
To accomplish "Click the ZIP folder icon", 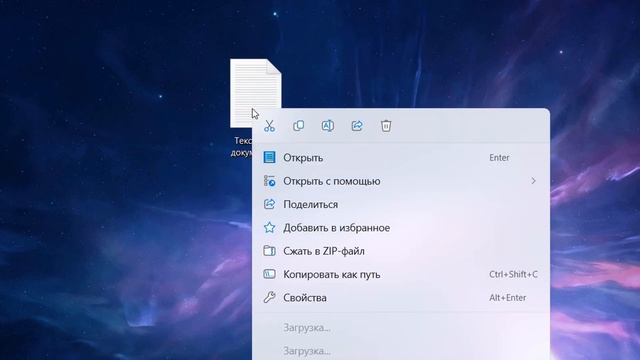I will (x=269, y=251).
